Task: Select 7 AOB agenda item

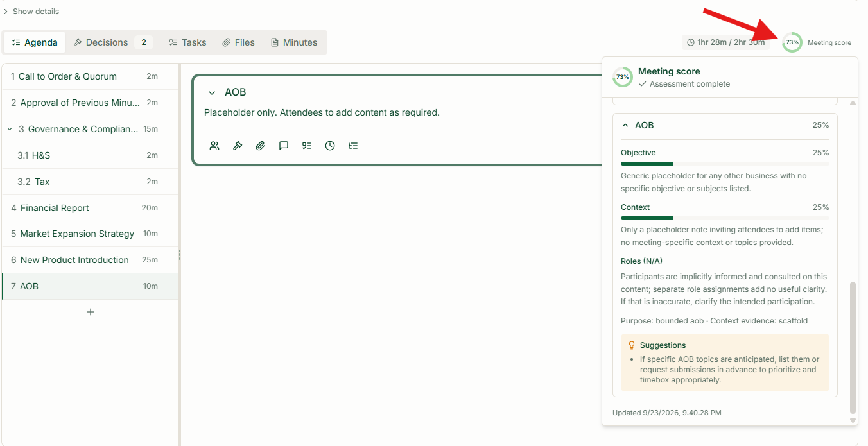Action: coord(91,286)
